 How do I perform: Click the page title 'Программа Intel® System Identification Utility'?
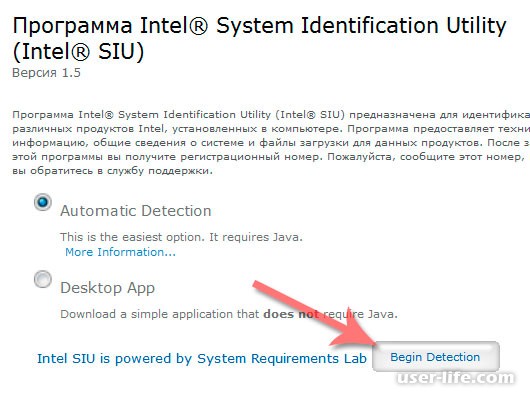pos(259,38)
